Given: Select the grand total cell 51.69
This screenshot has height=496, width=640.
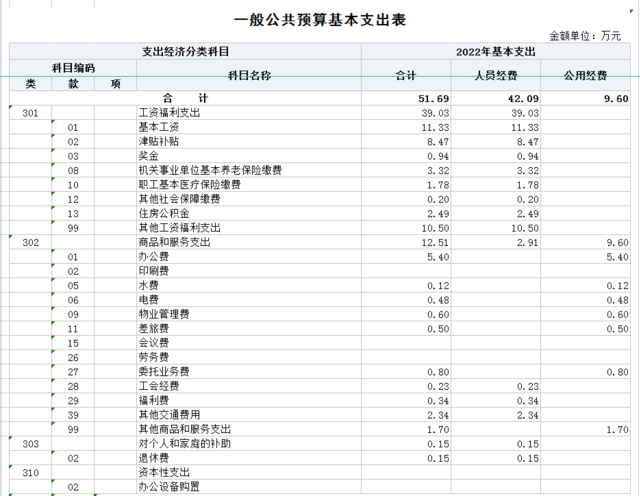Looking at the screenshot, I should (405, 99).
